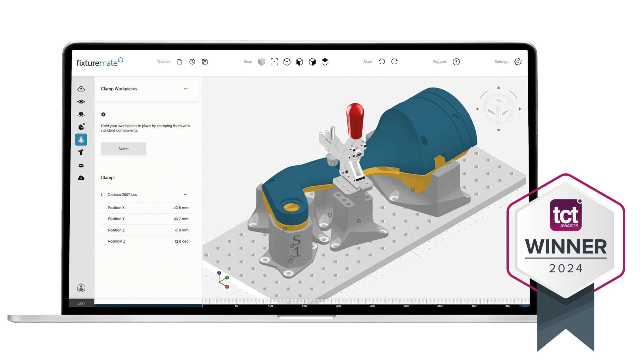Toggle the shaded solid cube view
This screenshot has width=644, height=362.
tap(262, 62)
